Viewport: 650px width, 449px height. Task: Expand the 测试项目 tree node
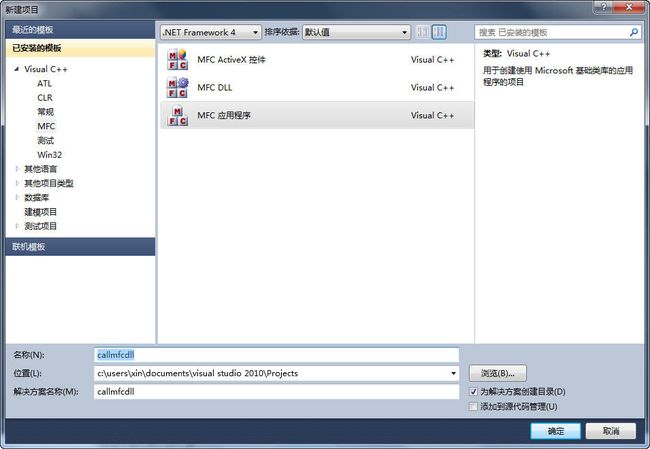(17, 226)
